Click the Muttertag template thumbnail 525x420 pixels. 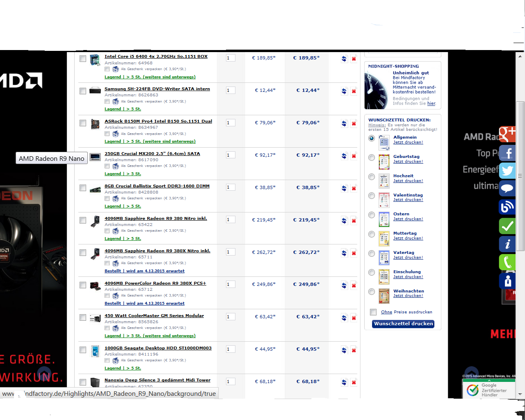click(384, 238)
